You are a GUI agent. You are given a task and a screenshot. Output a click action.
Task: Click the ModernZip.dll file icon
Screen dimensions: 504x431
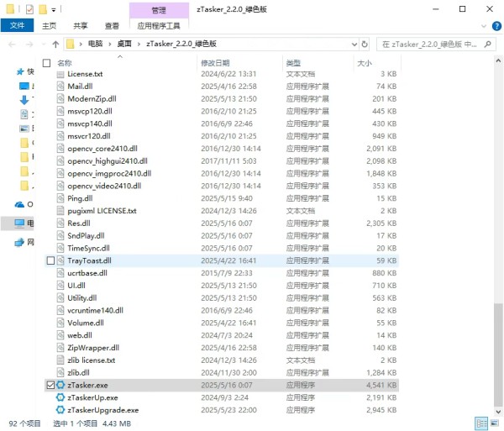point(60,98)
